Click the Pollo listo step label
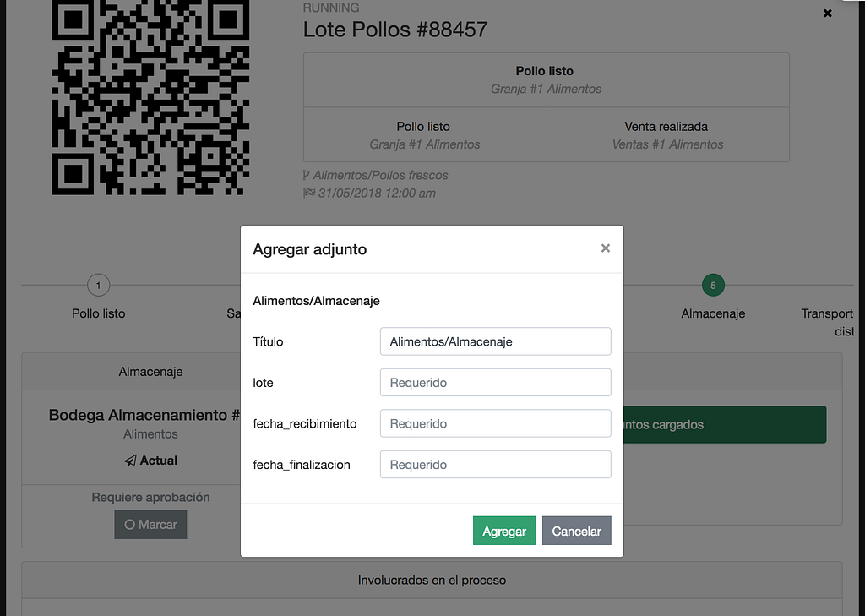 98,313
